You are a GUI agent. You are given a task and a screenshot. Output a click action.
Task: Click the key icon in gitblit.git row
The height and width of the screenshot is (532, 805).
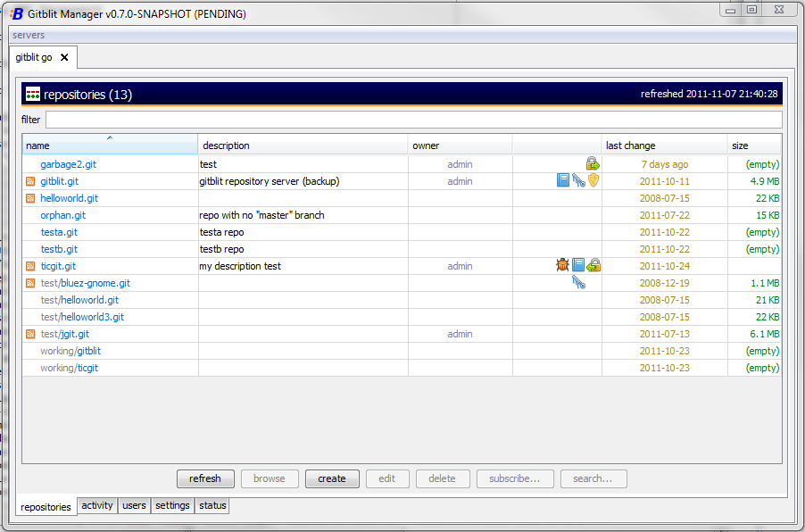[x=578, y=180]
